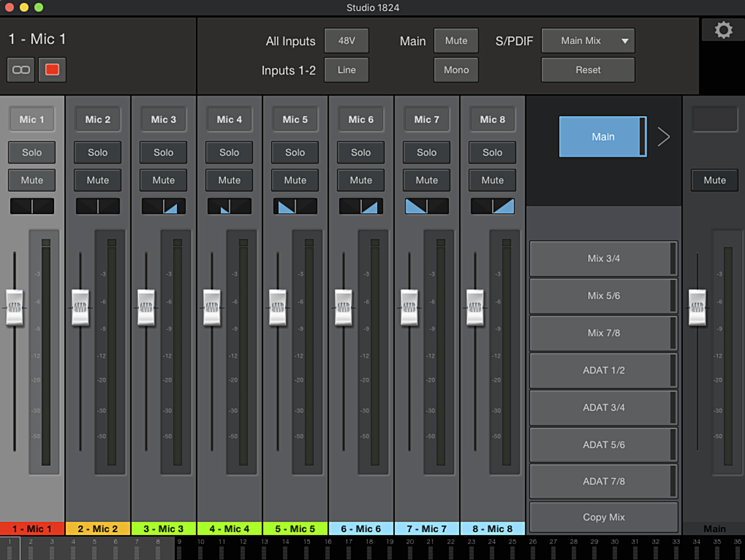
Task: Solo the Mic 7 channel
Action: tap(427, 153)
